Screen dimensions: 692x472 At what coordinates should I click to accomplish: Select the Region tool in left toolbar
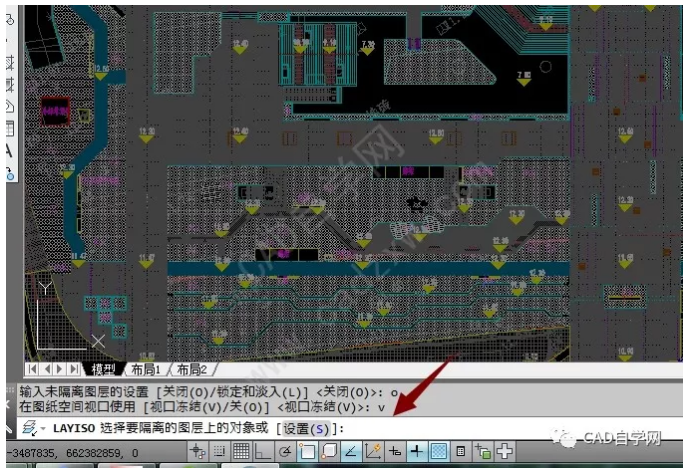click(x=9, y=106)
